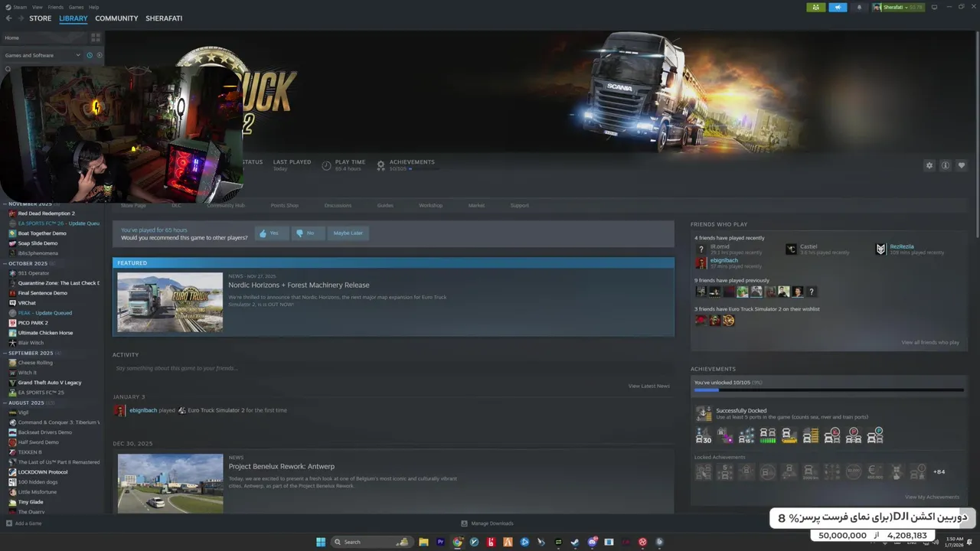The height and width of the screenshot is (551, 980).
Task: Click the Windows taskbar Search box
Action: tap(372, 542)
